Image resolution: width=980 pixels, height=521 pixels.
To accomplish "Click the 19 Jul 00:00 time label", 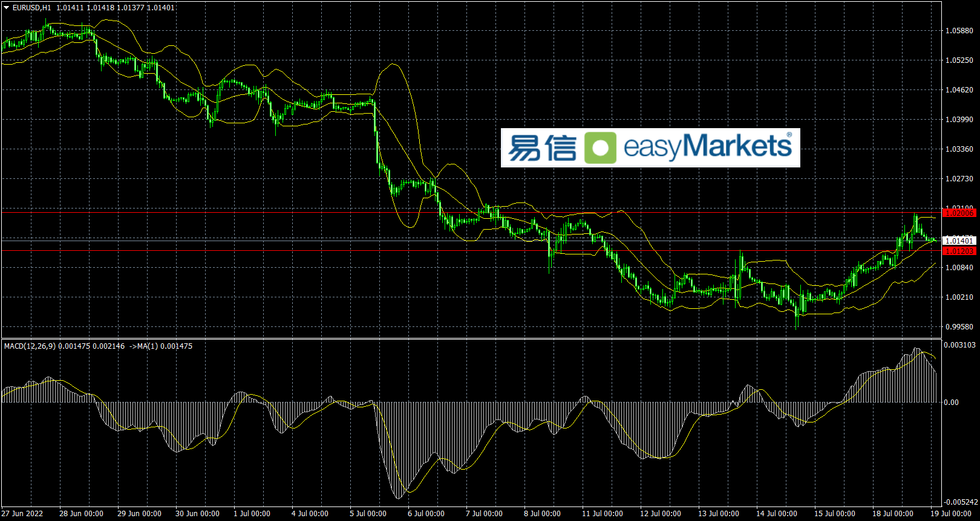I will click(x=950, y=514).
